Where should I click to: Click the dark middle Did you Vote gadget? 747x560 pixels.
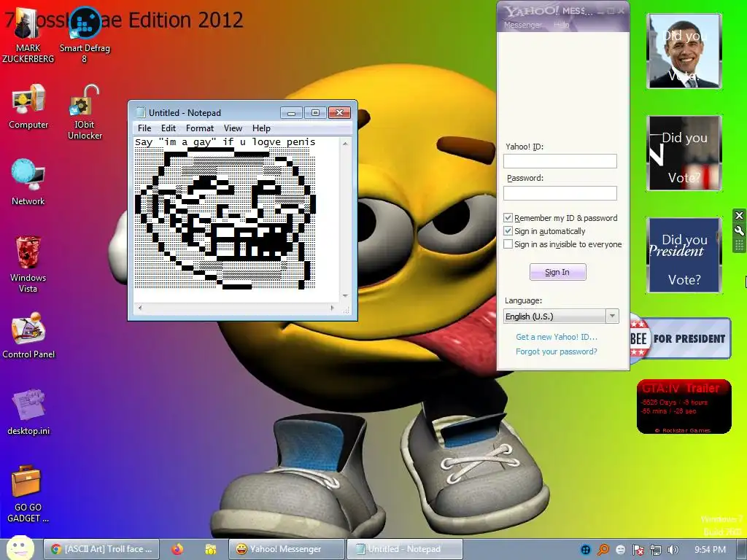[684, 153]
